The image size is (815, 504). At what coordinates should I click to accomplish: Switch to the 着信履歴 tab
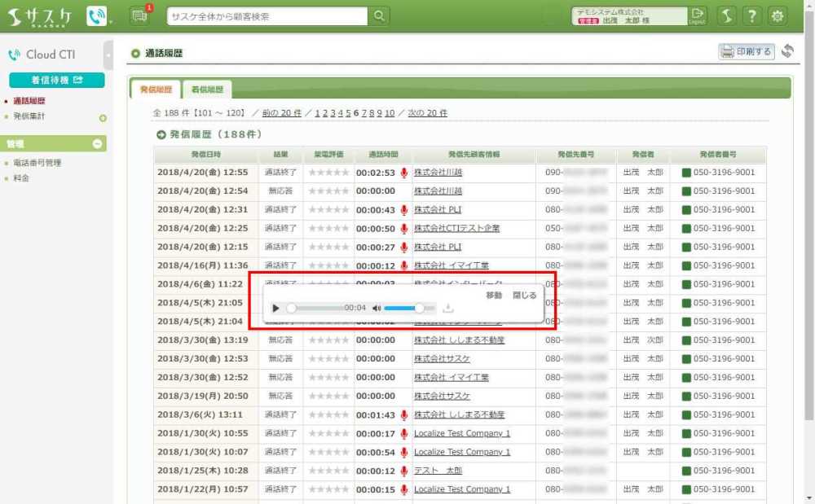point(207,90)
